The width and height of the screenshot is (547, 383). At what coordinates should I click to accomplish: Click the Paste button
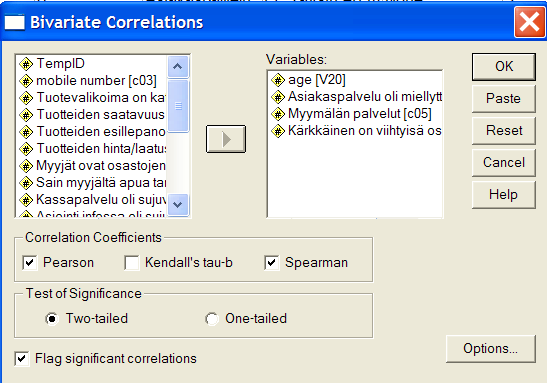pyautogui.click(x=503, y=99)
